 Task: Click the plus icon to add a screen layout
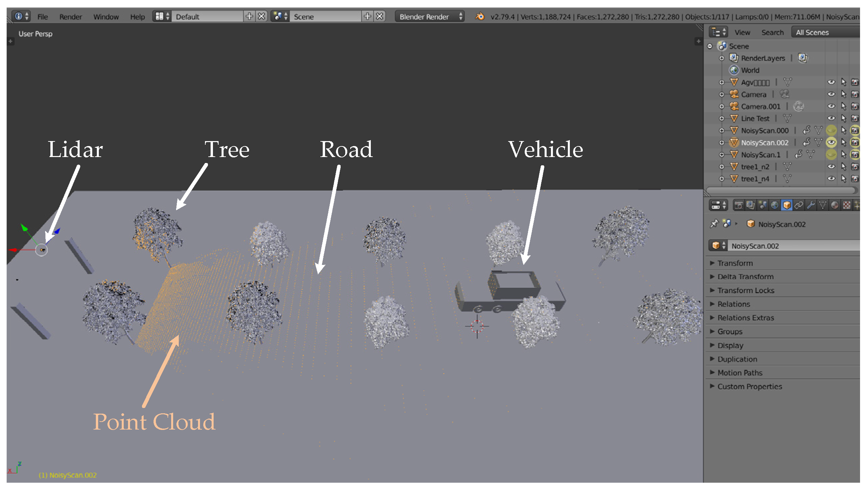click(x=249, y=16)
